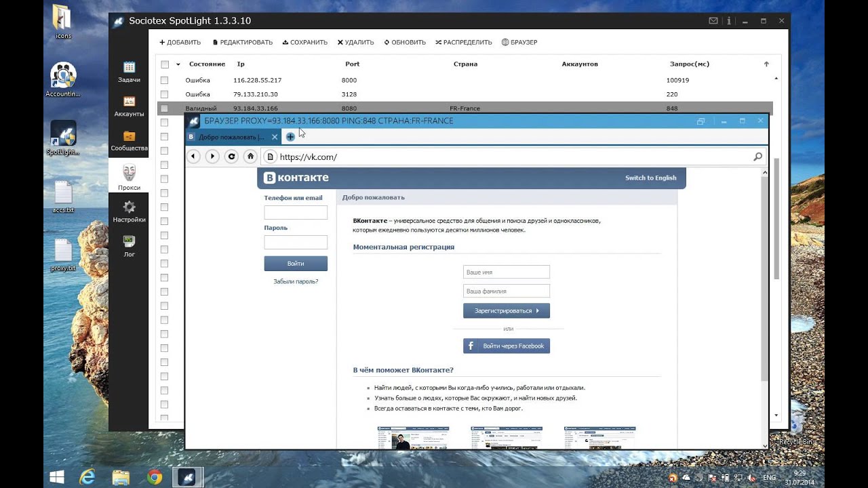
Task: Open the Аккаунты sidebar section
Action: (129, 106)
